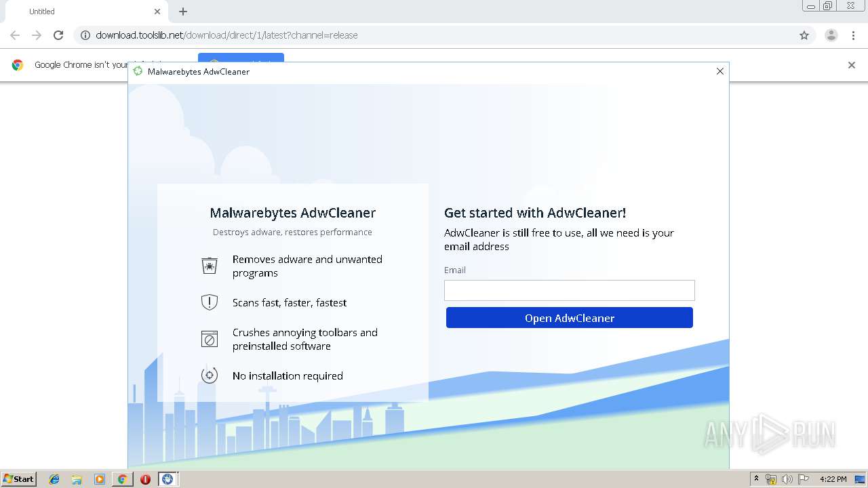Click the red Opera taskbar icon
The width and height of the screenshot is (868, 488).
pos(145,479)
